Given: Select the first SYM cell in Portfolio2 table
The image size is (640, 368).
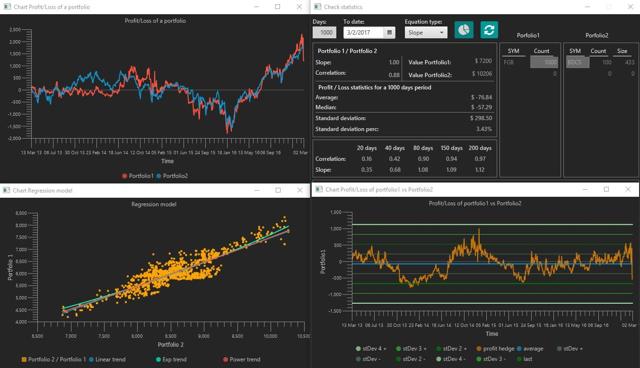Looking at the screenshot, I should (577, 62).
